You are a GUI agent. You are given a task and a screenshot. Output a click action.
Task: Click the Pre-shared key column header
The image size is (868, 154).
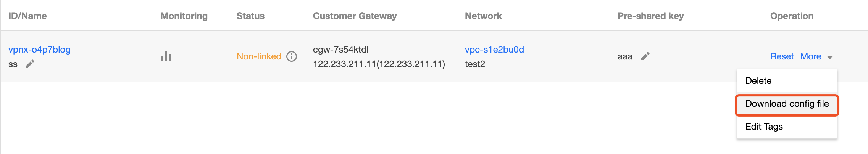pyautogui.click(x=650, y=16)
